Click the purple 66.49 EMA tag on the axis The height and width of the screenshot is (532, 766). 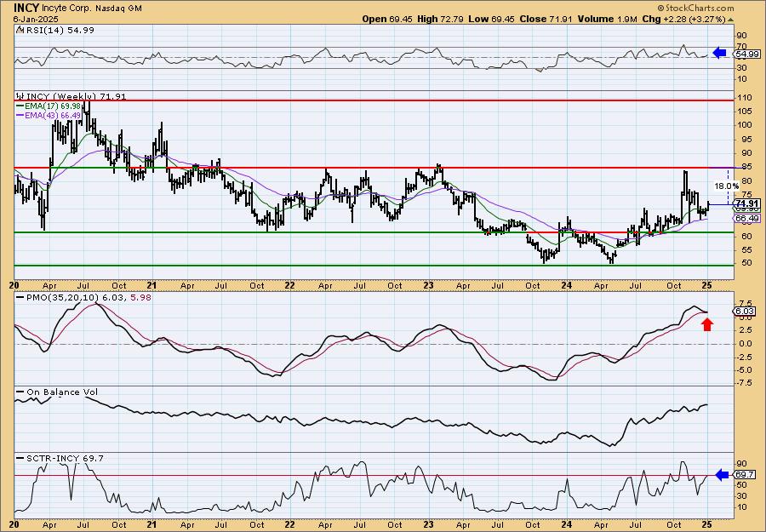(747, 219)
